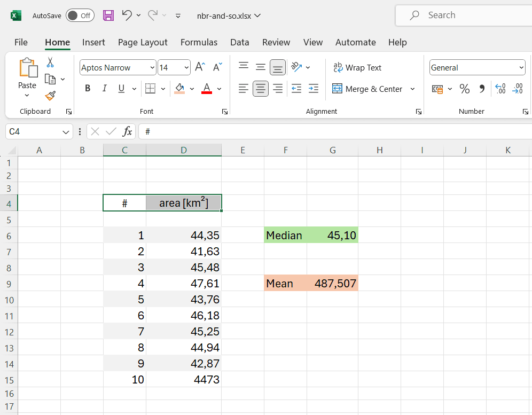Screen dimensions: 532x415
Task: Click Increase Font Size icon
Action: pyautogui.click(x=200, y=67)
